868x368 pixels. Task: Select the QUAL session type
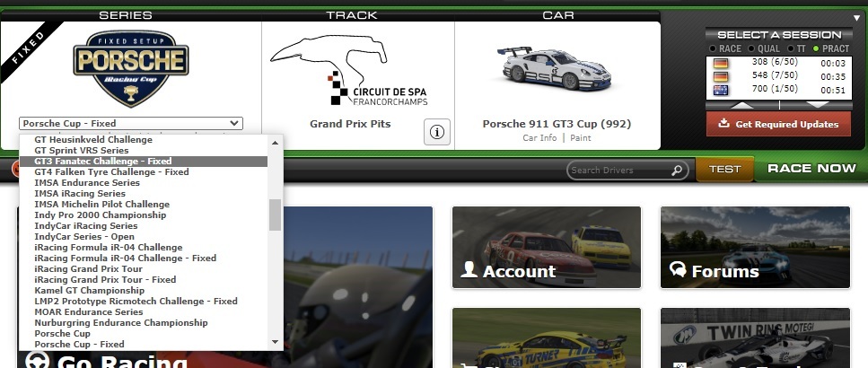[x=764, y=48]
